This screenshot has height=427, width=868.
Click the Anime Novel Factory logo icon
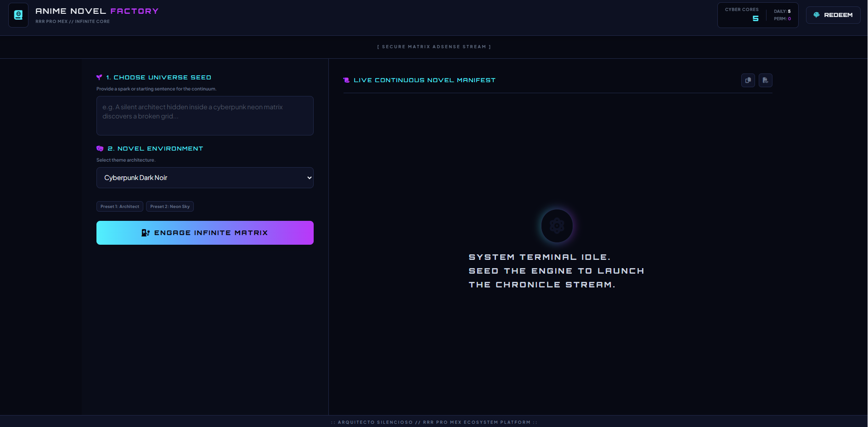(18, 15)
